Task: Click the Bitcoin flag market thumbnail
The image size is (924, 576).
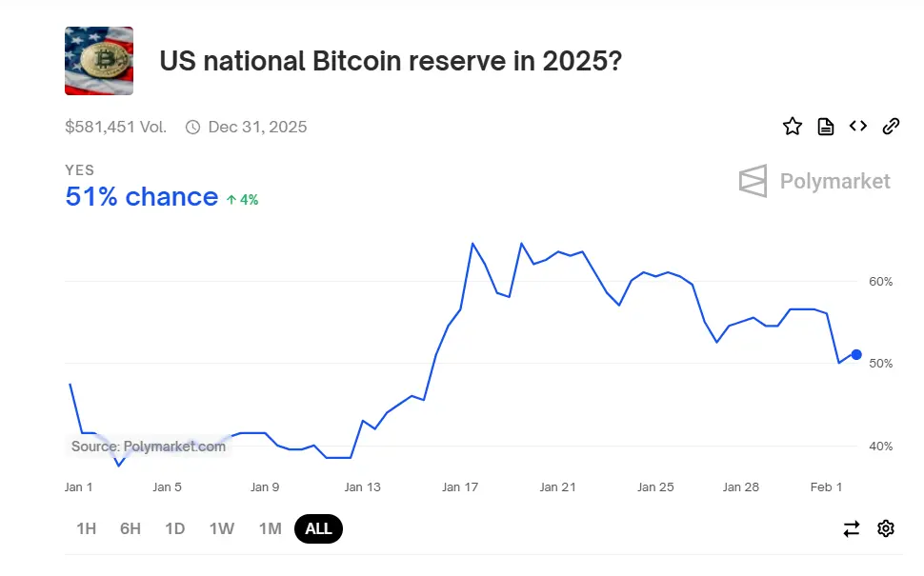Action: tap(98, 60)
